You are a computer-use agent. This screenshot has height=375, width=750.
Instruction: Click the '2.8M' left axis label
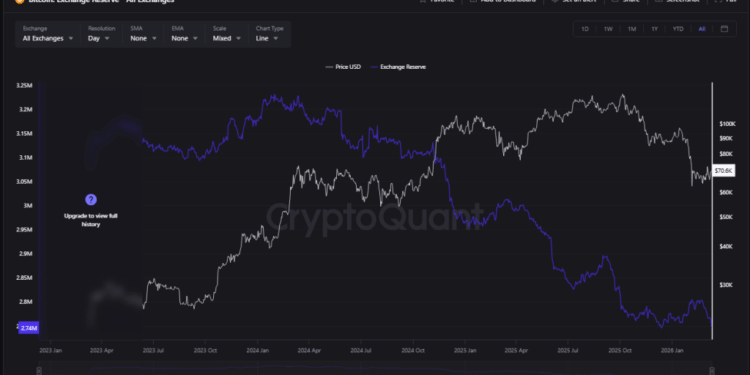point(25,302)
